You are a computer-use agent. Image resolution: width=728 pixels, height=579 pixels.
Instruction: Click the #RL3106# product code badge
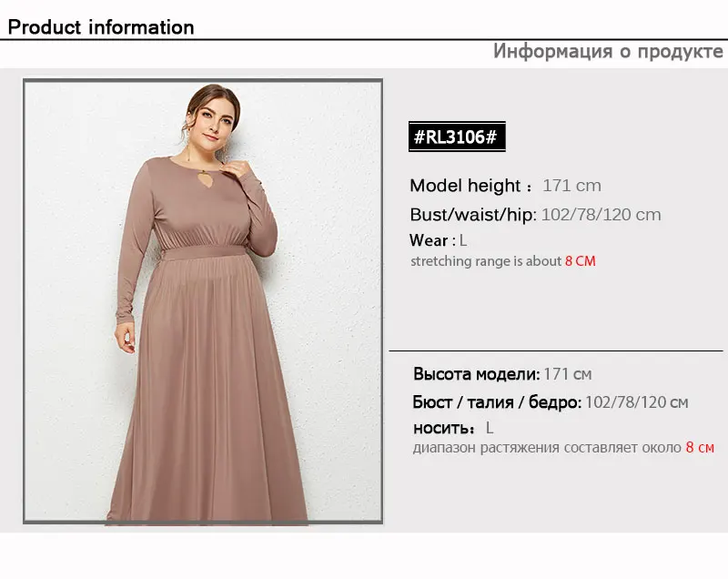pos(457,137)
